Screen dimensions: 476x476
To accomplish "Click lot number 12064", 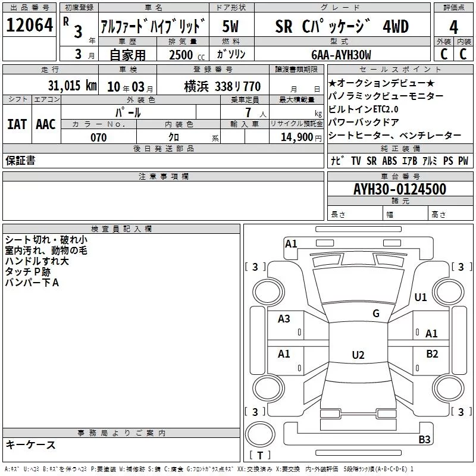I will (29, 25).
